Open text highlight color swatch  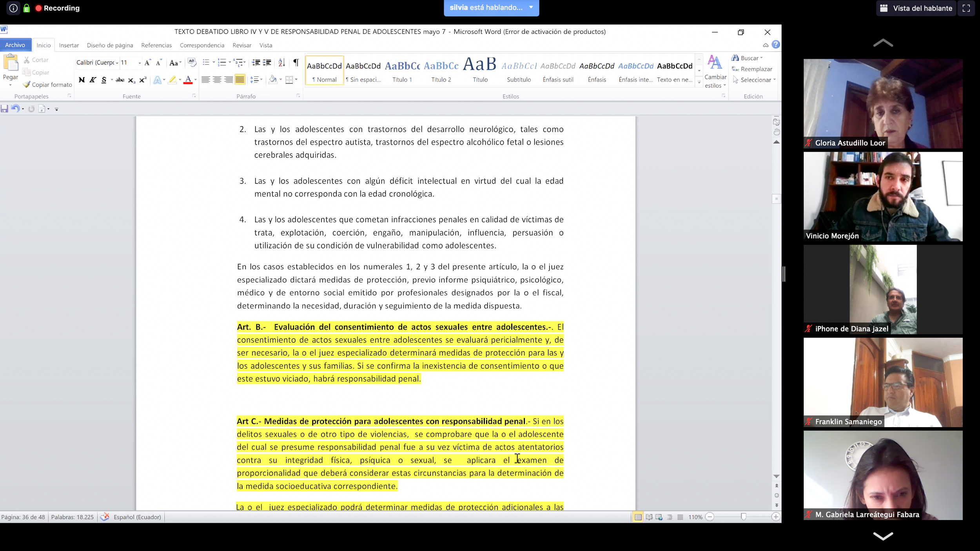click(172, 80)
